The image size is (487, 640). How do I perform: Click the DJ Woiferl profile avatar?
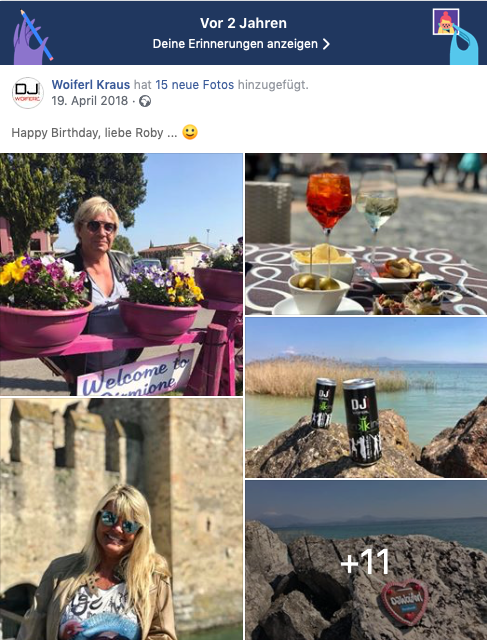(x=28, y=93)
